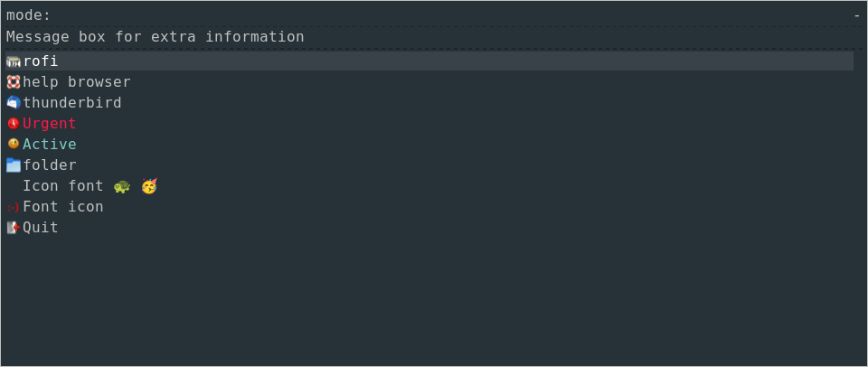
Task: Open the folder entry
Action: click(x=50, y=165)
